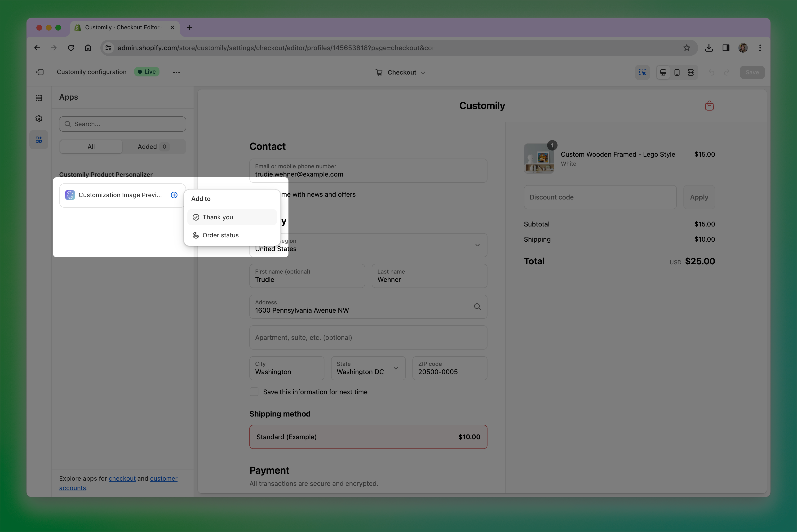Screen dimensions: 797x532
Task: Expand the State dropdown
Action: (x=368, y=368)
